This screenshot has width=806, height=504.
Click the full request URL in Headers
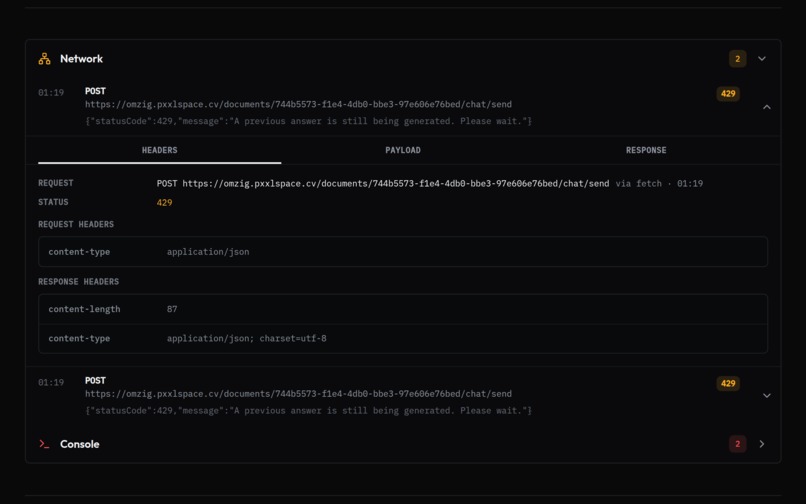(396, 184)
